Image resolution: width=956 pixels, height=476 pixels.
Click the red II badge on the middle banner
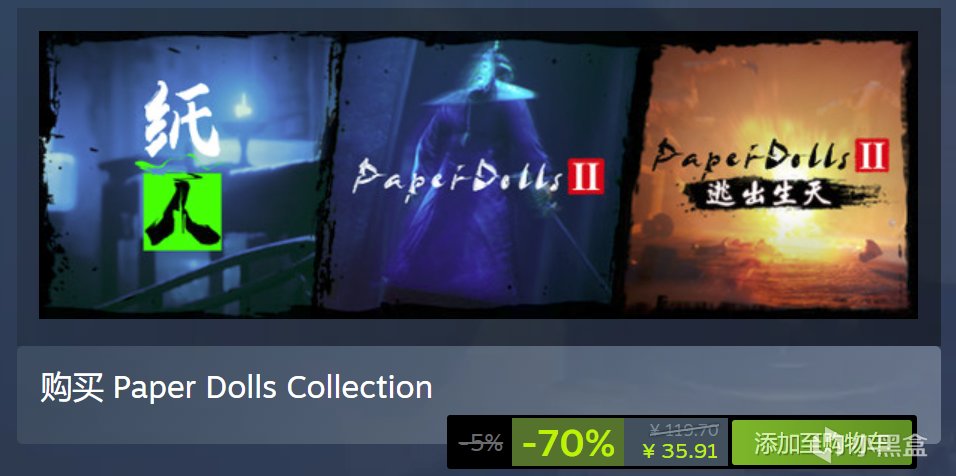pyautogui.click(x=585, y=176)
